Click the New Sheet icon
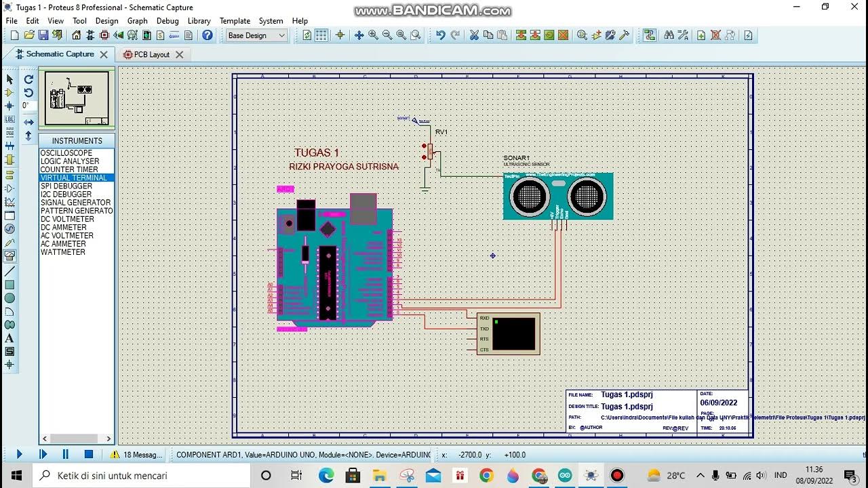868x488 pixels. pos(701,35)
